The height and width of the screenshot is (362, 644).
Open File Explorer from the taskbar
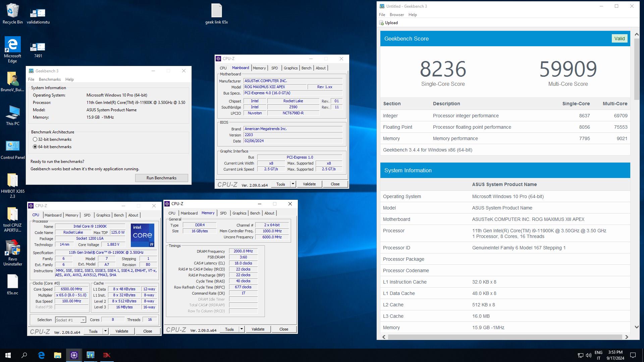pyautogui.click(x=58, y=355)
